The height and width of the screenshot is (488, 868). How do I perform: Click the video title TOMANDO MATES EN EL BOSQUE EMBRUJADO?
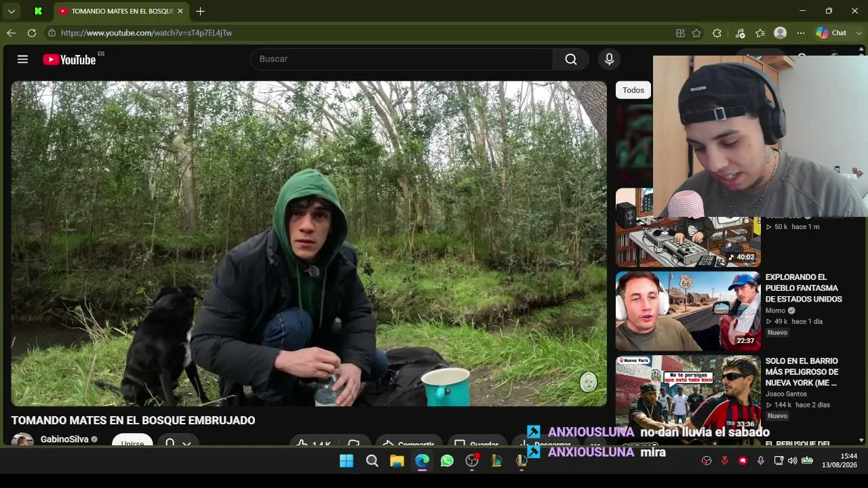[133, 421]
